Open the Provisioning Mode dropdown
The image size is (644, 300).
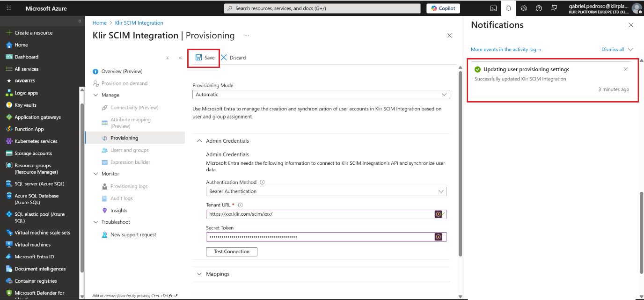coord(321,95)
